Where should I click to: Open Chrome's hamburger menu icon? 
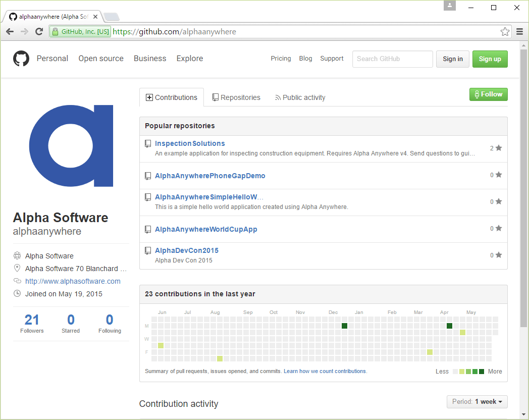(519, 31)
